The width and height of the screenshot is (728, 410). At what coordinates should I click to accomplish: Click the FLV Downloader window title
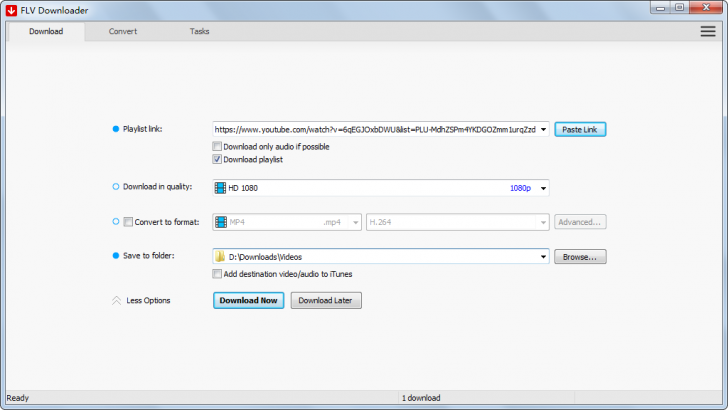coord(54,10)
